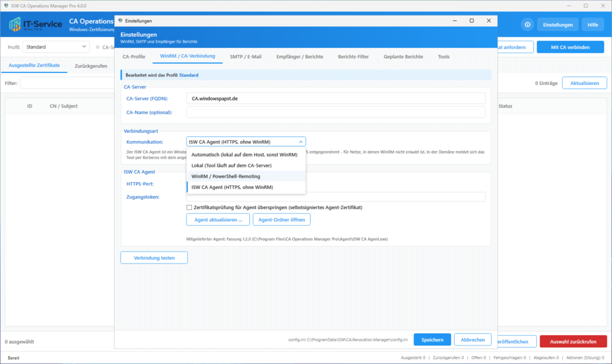Screen dimensions: 612x364
Task: Click Agent-Ordner öffnen button
Action: [281, 219]
